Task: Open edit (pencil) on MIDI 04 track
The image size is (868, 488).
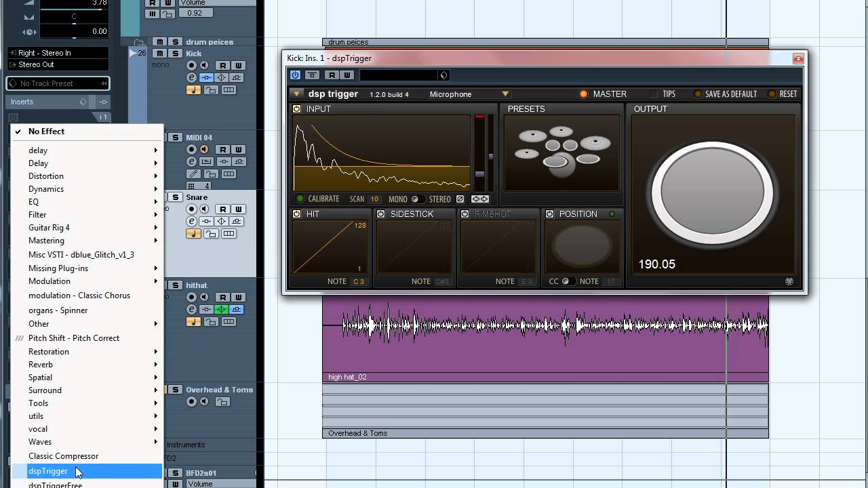Action: (193, 174)
